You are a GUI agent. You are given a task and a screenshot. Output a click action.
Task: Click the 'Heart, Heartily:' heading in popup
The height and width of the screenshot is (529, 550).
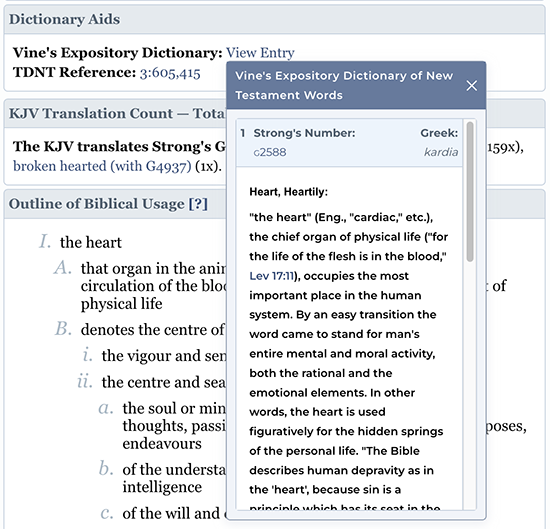(x=288, y=192)
